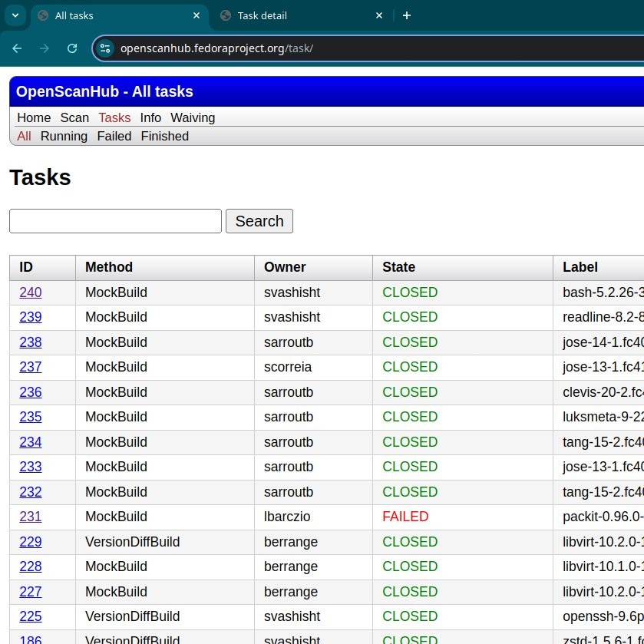Go back to the previous page

[17, 48]
